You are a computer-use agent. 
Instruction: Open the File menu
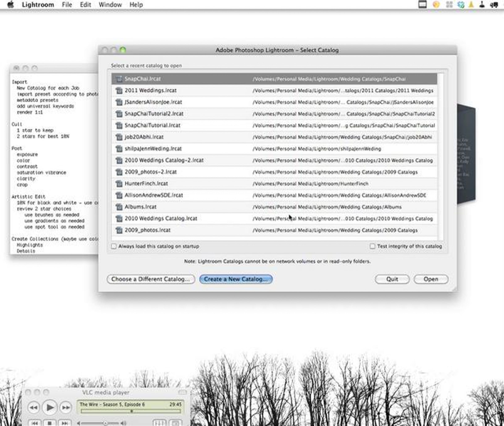(x=67, y=5)
